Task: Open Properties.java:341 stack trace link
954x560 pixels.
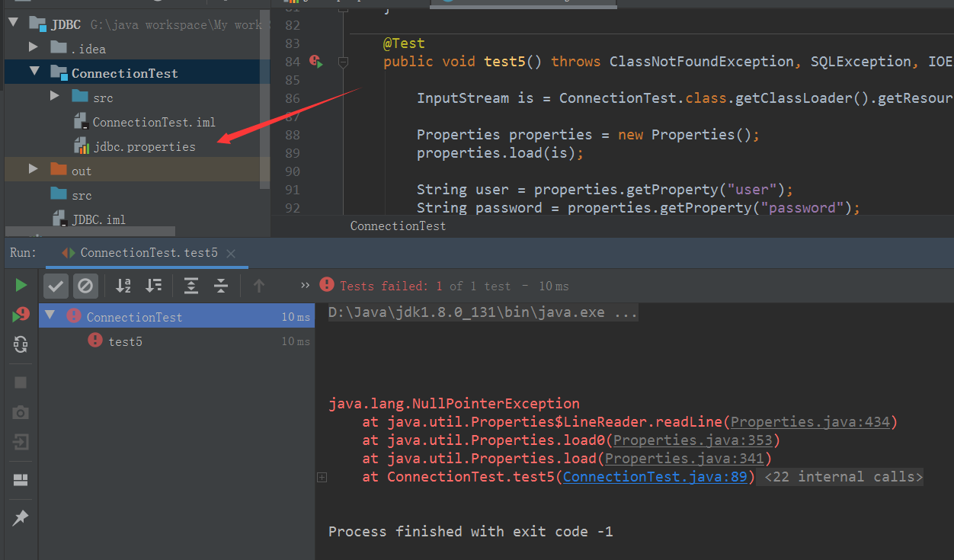Action: 684,459
